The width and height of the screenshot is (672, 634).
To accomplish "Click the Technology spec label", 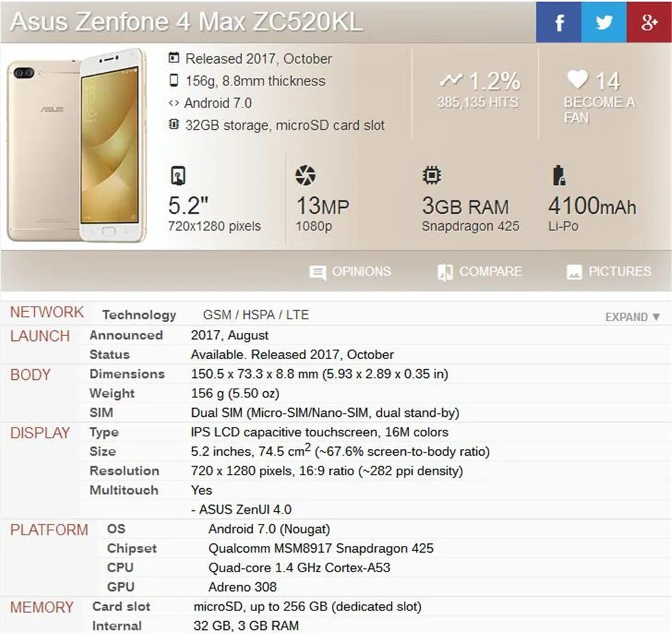I will (139, 315).
